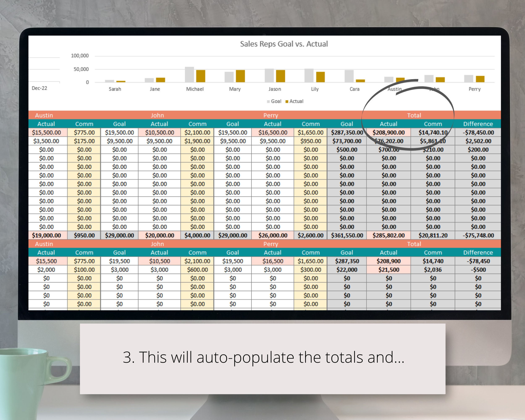Viewport: 525px width, 420px height.
Task: Click Michael's gray Goal bar in the chart
Action: (189, 74)
